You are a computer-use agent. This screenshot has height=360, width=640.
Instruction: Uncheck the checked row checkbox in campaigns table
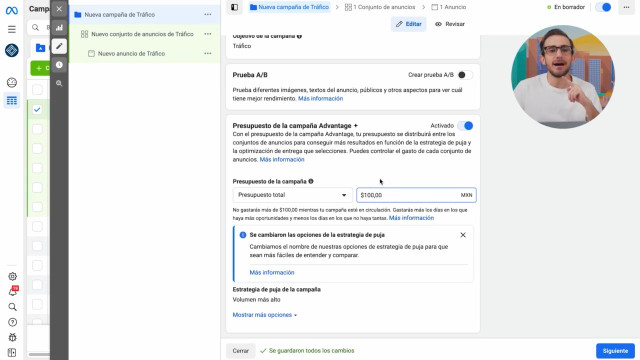click(x=37, y=109)
